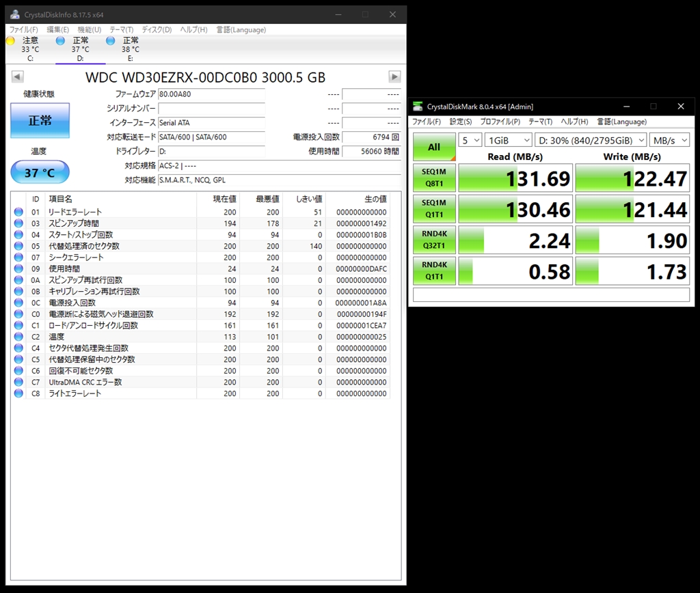Click status orb for attribute 04 スタート/ストップ回数
700x593 pixels.
(x=18, y=235)
